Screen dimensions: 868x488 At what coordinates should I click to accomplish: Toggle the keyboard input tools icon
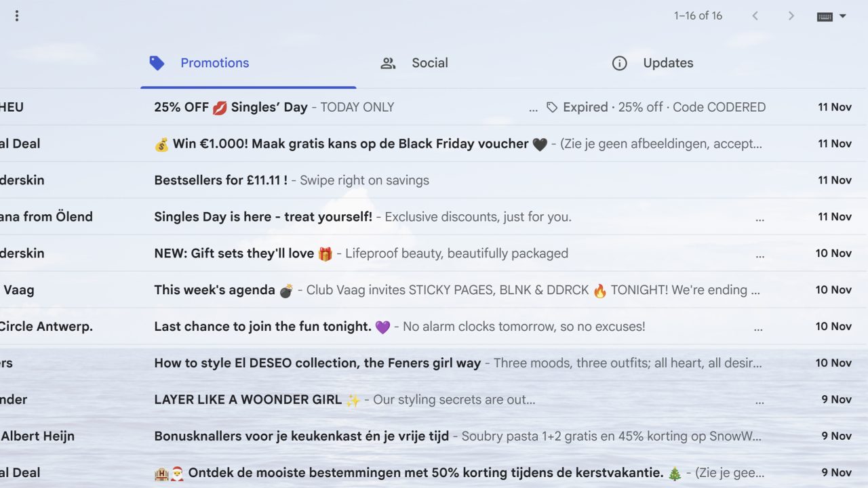[x=825, y=16]
